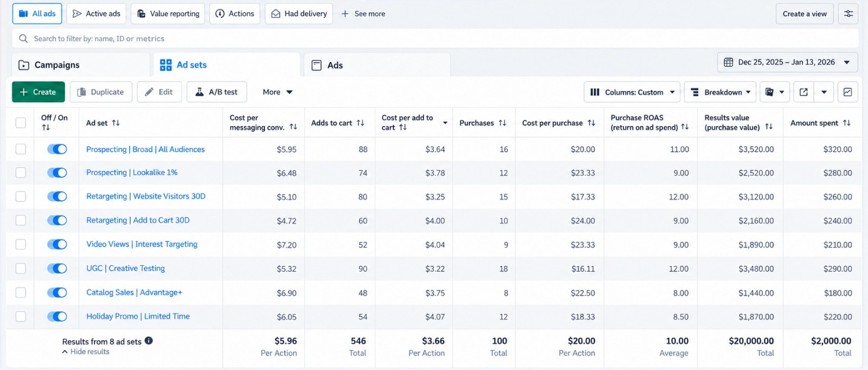
Task: Sort the Results value column
Action: [x=769, y=127]
